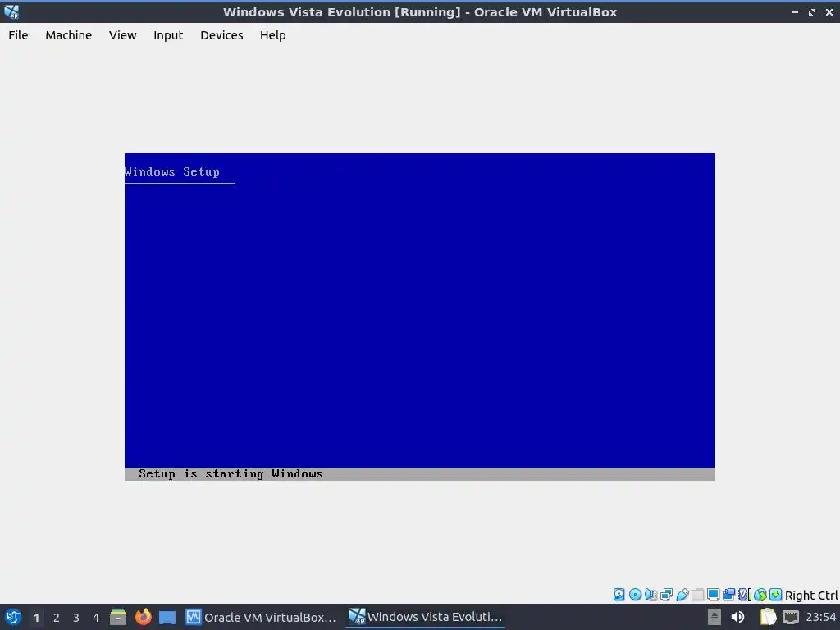Image resolution: width=840 pixels, height=630 pixels.
Task: Click the VirtualBox XP icon in title bar
Action: [11, 11]
